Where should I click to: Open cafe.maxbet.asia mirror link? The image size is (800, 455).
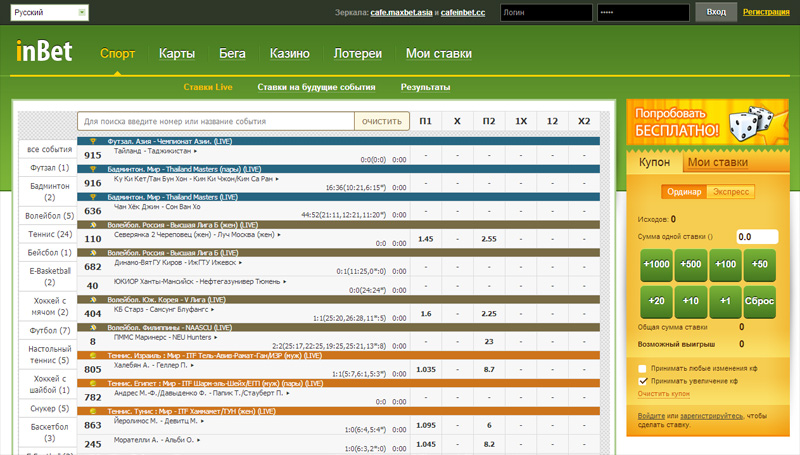click(x=401, y=12)
